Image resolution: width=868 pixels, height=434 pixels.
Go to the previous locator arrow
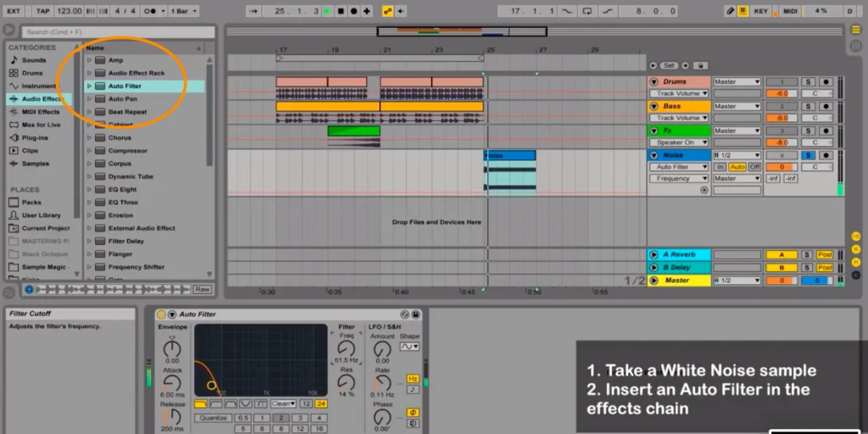(654, 65)
